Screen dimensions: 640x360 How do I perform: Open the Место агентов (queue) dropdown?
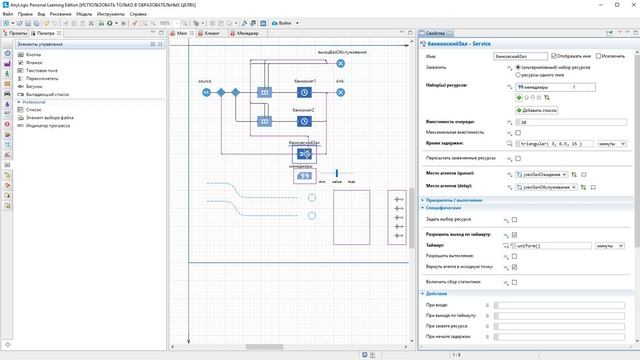point(541,175)
